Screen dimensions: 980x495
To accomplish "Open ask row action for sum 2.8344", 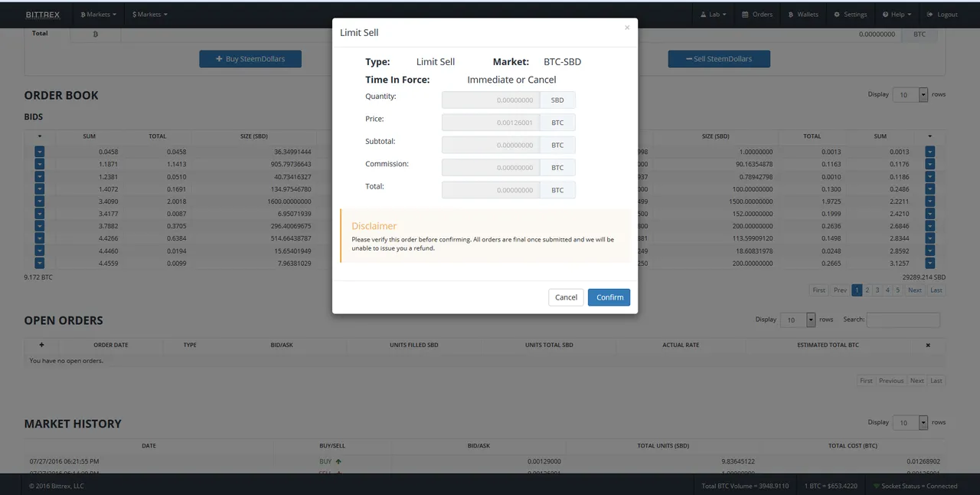I will (x=930, y=238).
